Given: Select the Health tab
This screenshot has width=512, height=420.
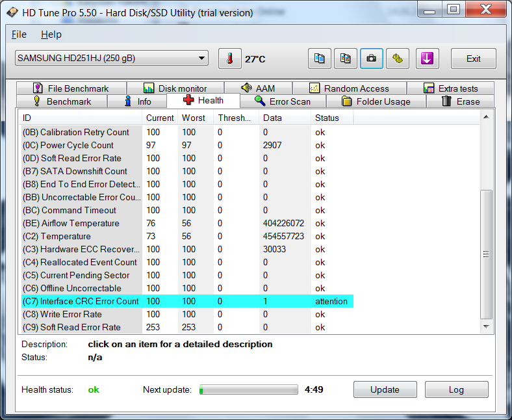Looking at the screenshot, I should tap(203, 100).
